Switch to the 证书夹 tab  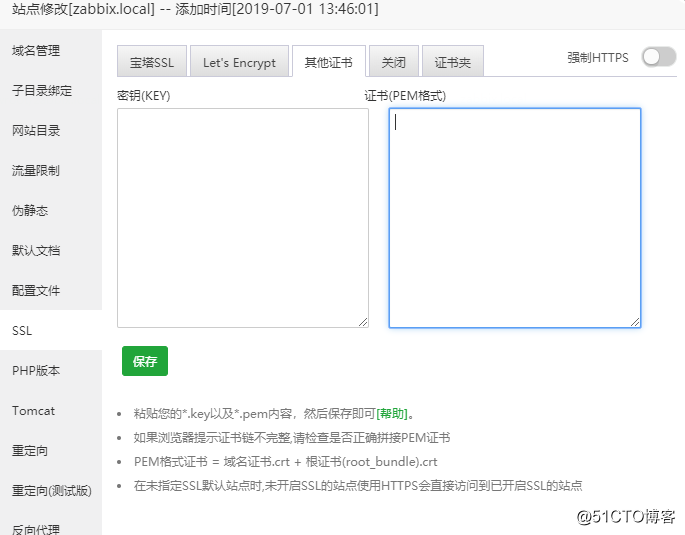pyautogui.click(x=453, y=62)
